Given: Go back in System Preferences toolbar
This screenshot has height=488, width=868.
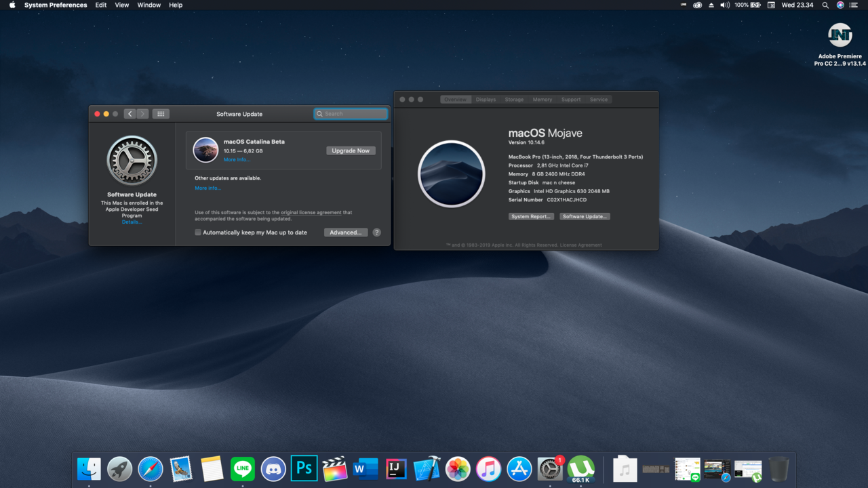Looking at the screenshot, I should point(130,114).
